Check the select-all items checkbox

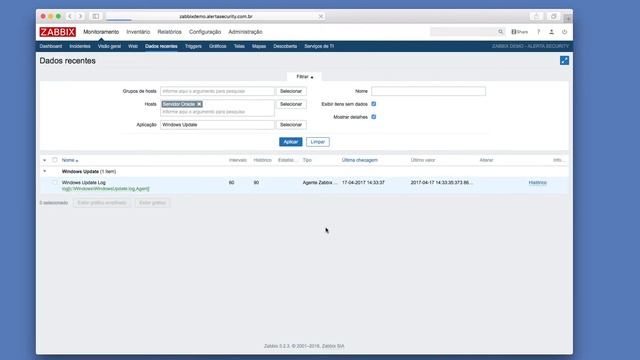tap(55, 160)
